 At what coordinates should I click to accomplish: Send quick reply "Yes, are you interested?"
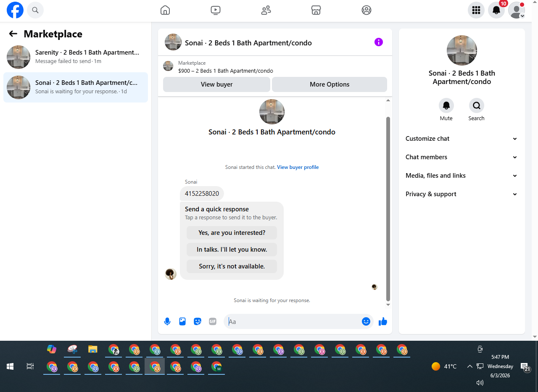[x=232, y=233]
